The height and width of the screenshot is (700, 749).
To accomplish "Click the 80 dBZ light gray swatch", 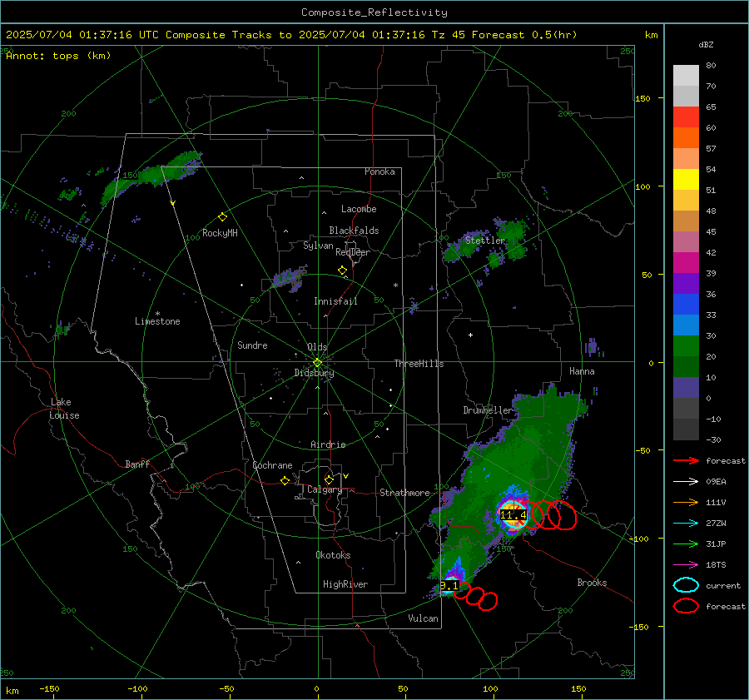I will click(x=686, y=76).
